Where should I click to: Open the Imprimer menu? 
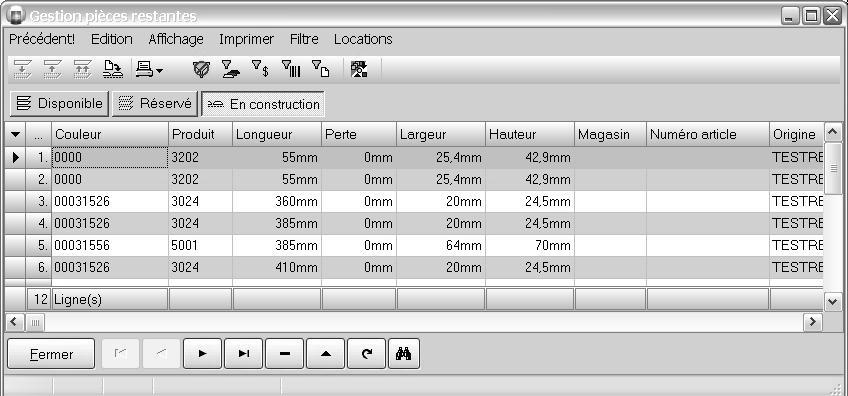(246, 39)
